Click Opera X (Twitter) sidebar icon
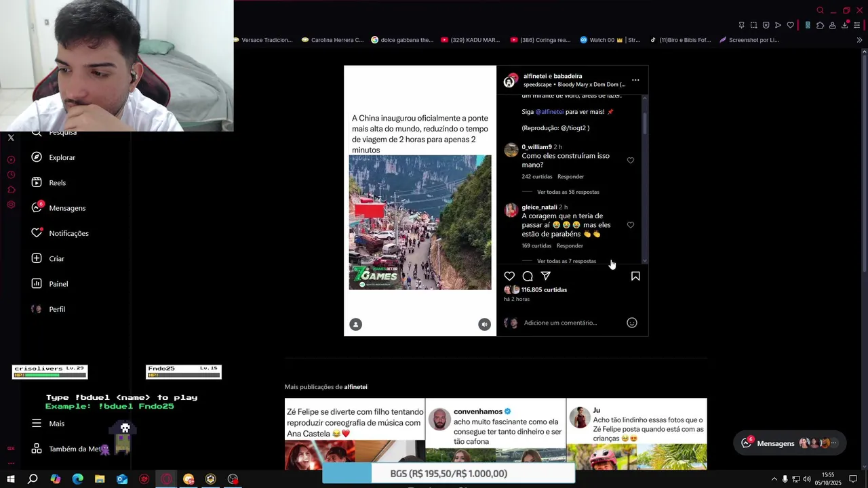868x488 pixels. tap(11, 138)
